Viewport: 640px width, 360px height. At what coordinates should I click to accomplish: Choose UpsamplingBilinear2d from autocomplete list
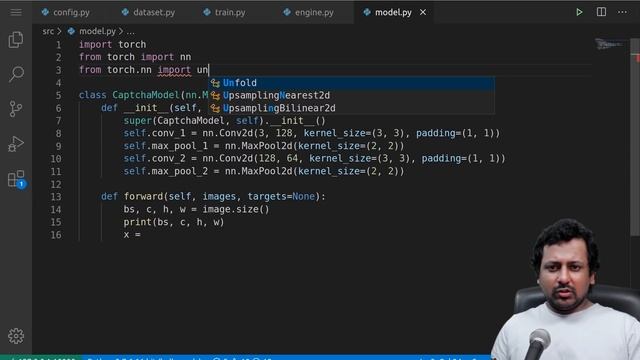pos(351,108)
